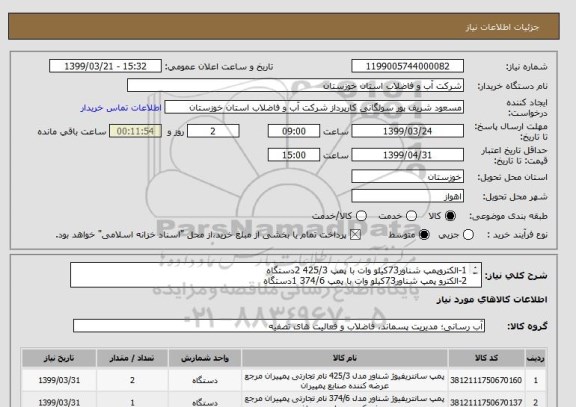576x407 pixels.
Task: Click the تاریخ نیاز column header
Action: tap(59, 358)
